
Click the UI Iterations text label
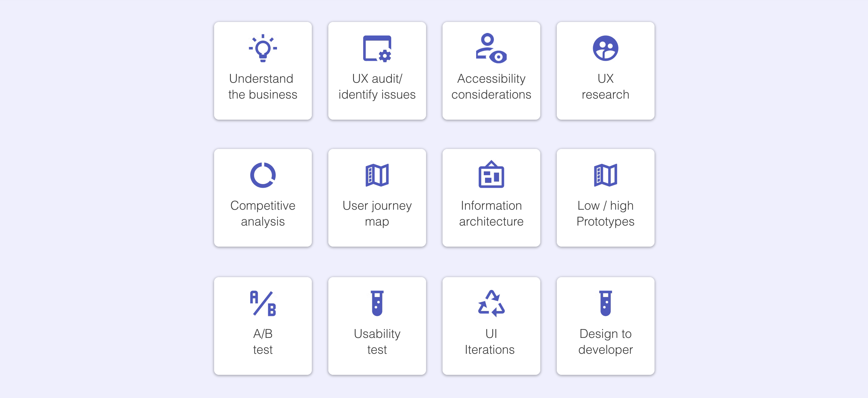pos(490,342)
